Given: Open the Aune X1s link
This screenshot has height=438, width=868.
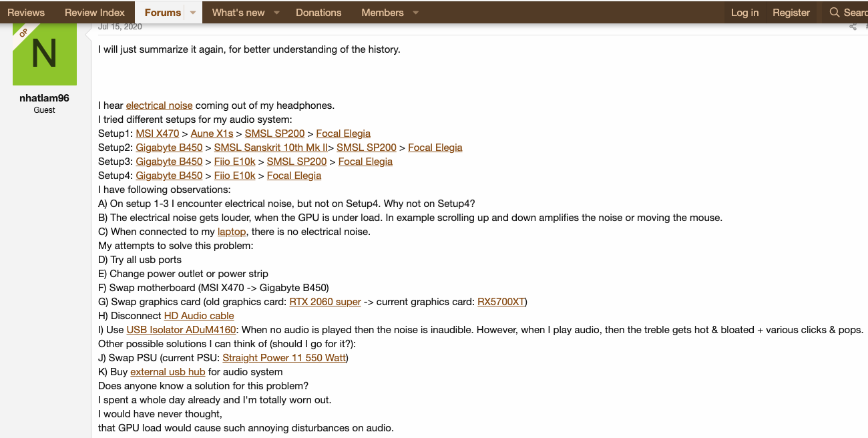Looking at the screenshot, I should coord(212,134).
